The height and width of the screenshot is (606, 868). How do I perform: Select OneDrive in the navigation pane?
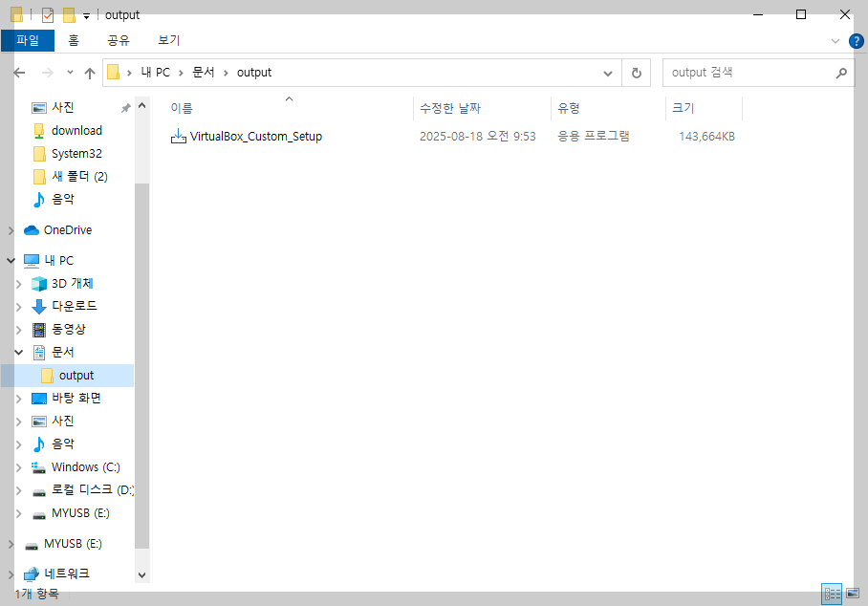68,230
